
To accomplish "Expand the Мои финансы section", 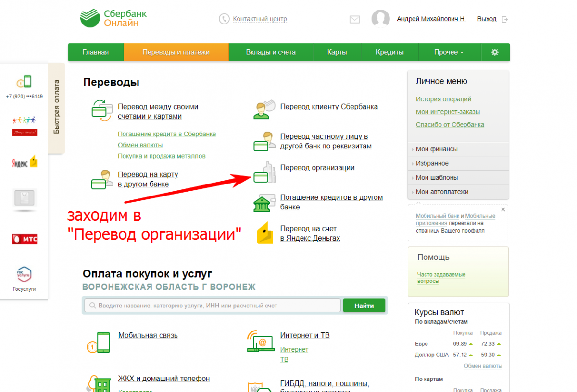I will (x=437, y=149).
